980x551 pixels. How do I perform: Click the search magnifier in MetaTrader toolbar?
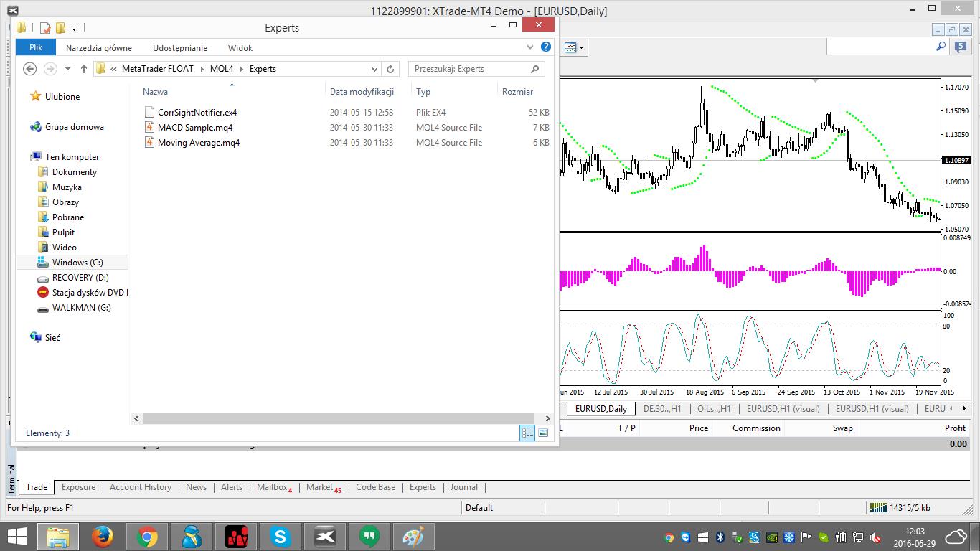tap(941, 47)
